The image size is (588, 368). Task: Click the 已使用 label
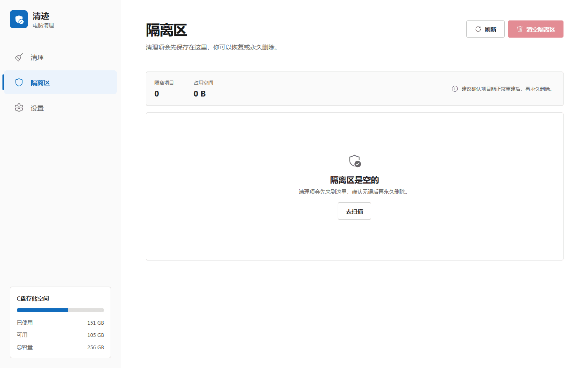coord(25,323)
